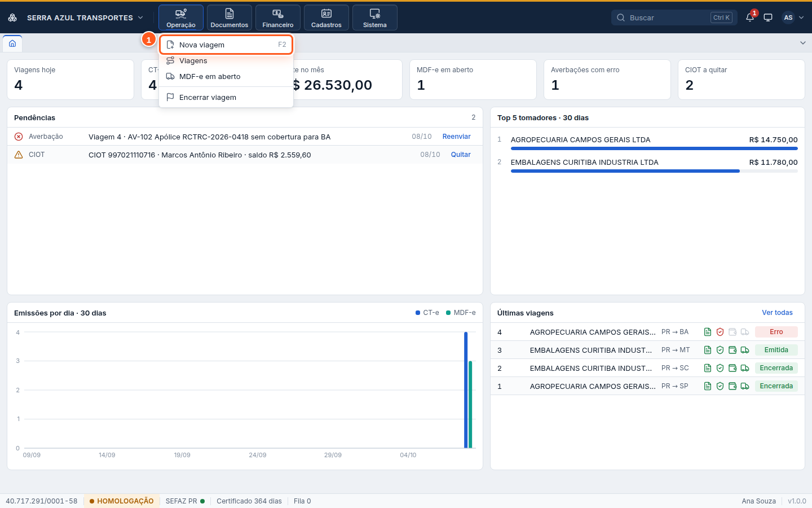Click the shield icon on viagem 2
The image size is (812, 508).
(x=720, y=368)
